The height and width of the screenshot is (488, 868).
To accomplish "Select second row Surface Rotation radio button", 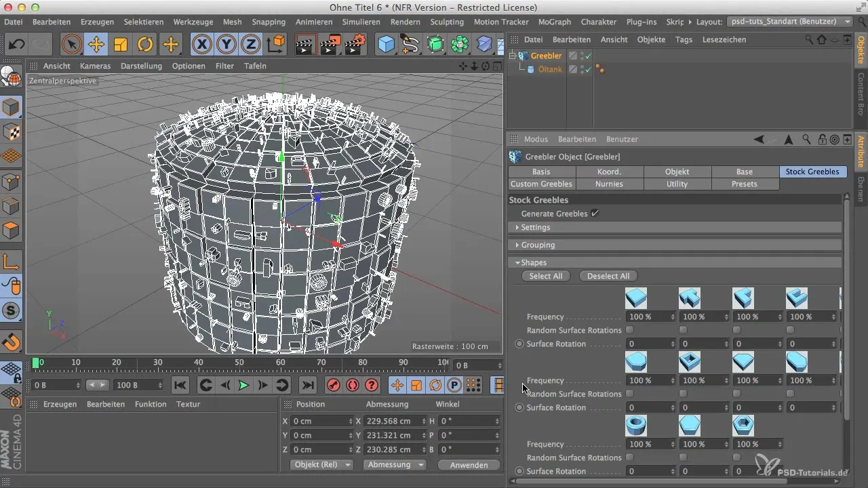I will tap(519, 407).
